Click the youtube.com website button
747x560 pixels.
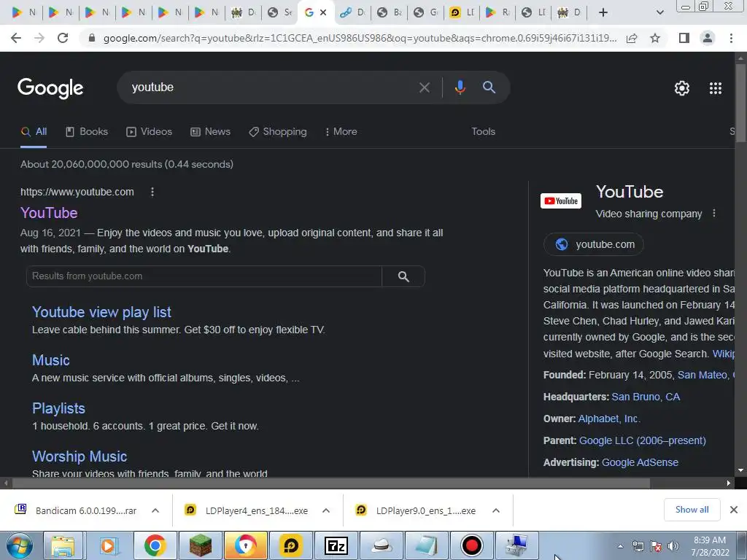coord(594,244)
